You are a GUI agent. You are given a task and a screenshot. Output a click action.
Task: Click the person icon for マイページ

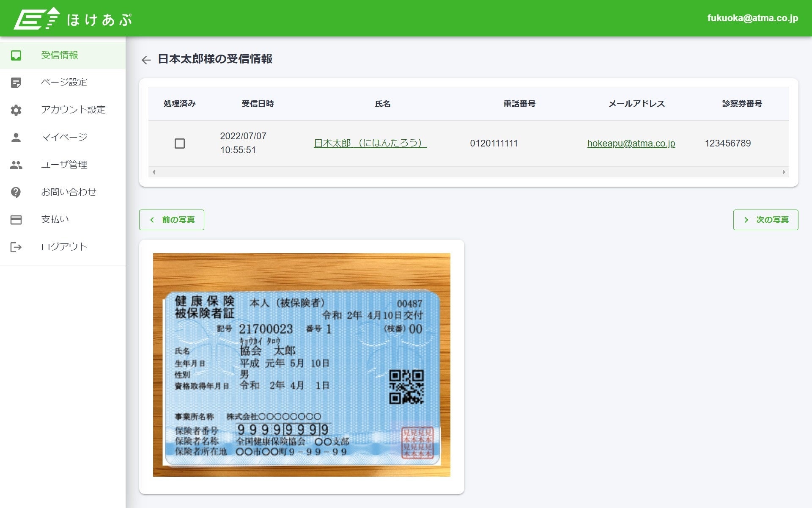click(16, 137)
